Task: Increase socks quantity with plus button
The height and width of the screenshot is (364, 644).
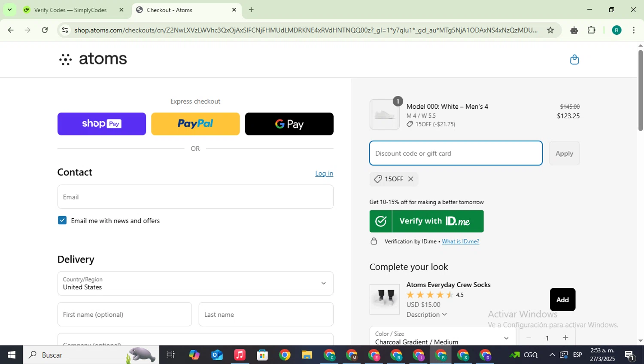Action: [x=565, y=338]
